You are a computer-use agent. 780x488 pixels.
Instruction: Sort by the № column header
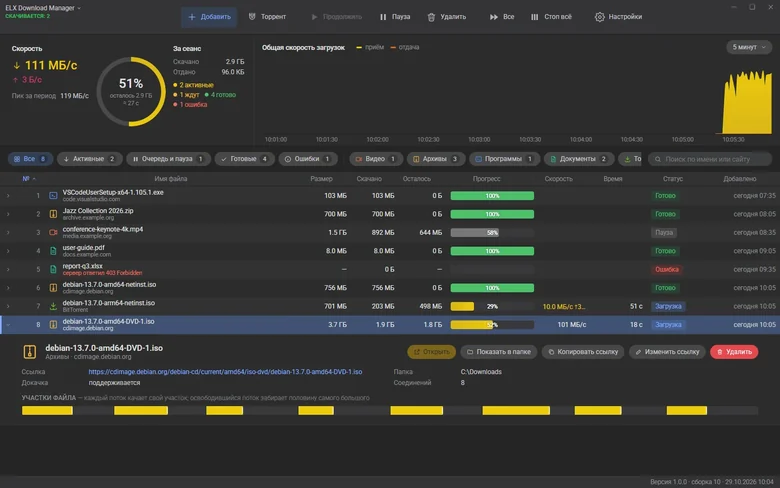(28, 179)
